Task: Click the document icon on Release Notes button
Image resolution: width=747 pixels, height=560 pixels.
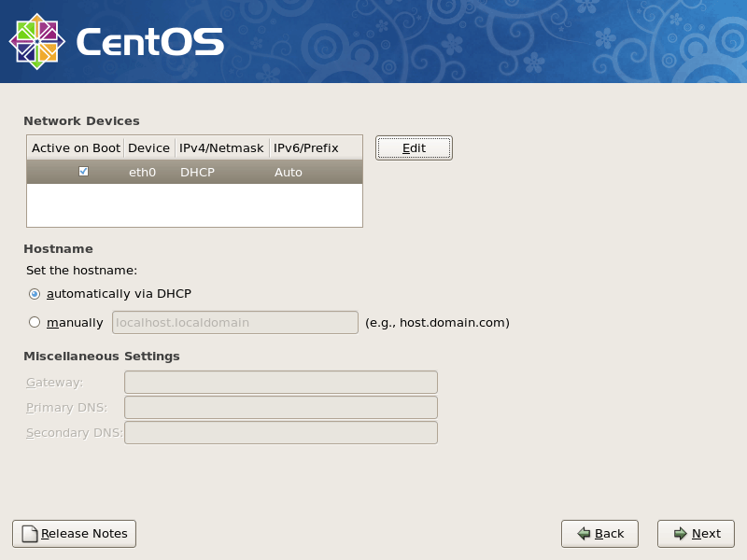Action: click(27, 533)
